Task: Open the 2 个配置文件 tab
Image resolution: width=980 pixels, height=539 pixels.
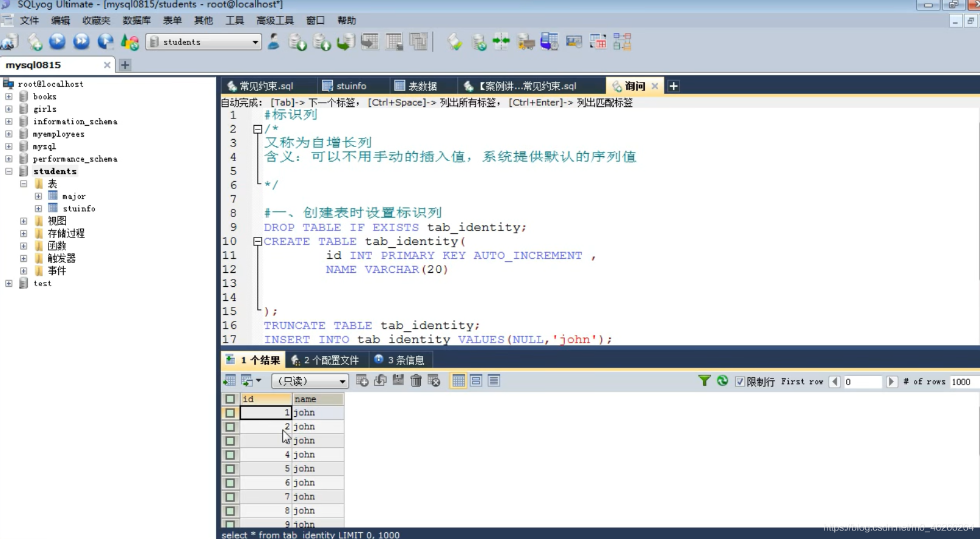Action: coord(325,360)
